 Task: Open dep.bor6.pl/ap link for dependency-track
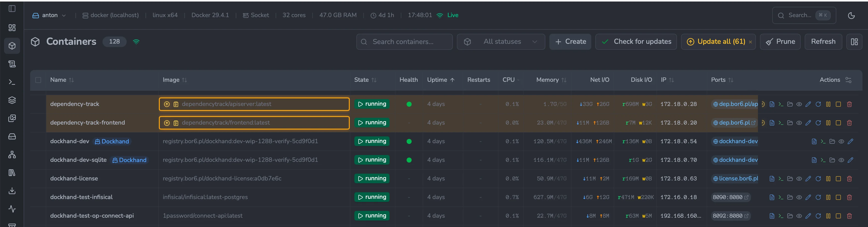click(735, 104)
